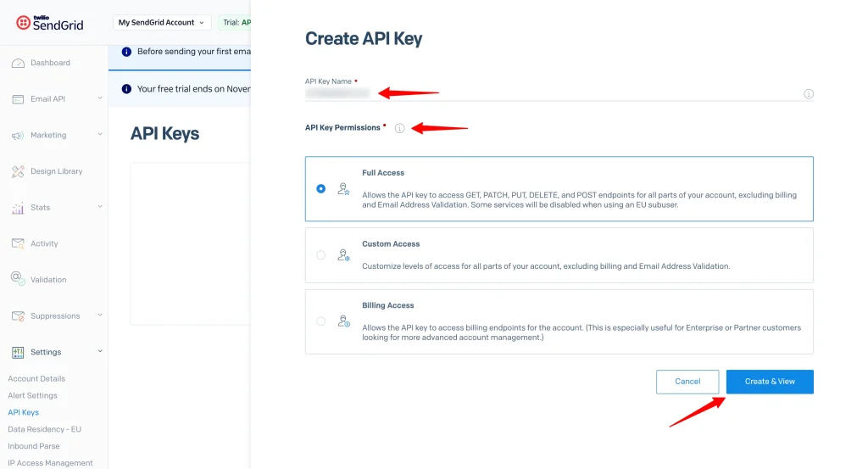
Task: Click info icon at end of name field
Action: (808, 94)
